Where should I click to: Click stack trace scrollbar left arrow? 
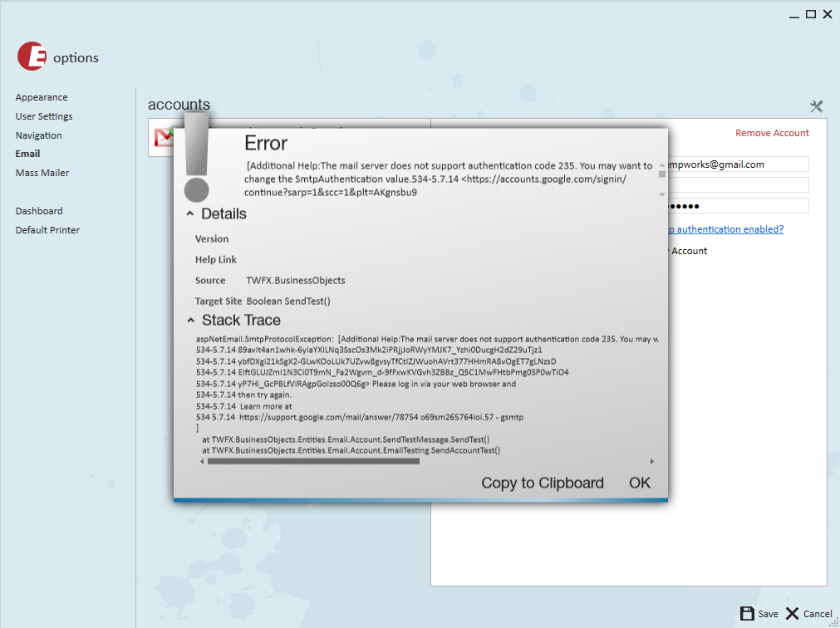pos(202,462)
